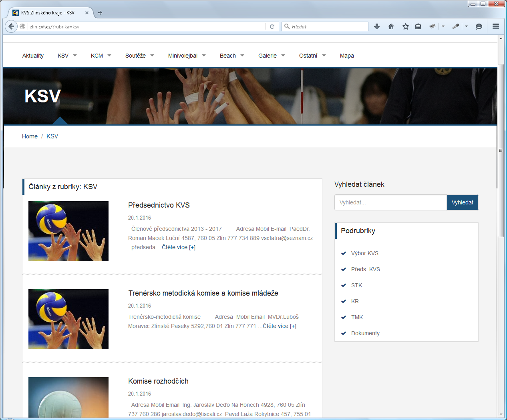The width and height of the screenshot is (507, 420).
Task: Click the browser back arrow button
Action: (x=11, y=26)
